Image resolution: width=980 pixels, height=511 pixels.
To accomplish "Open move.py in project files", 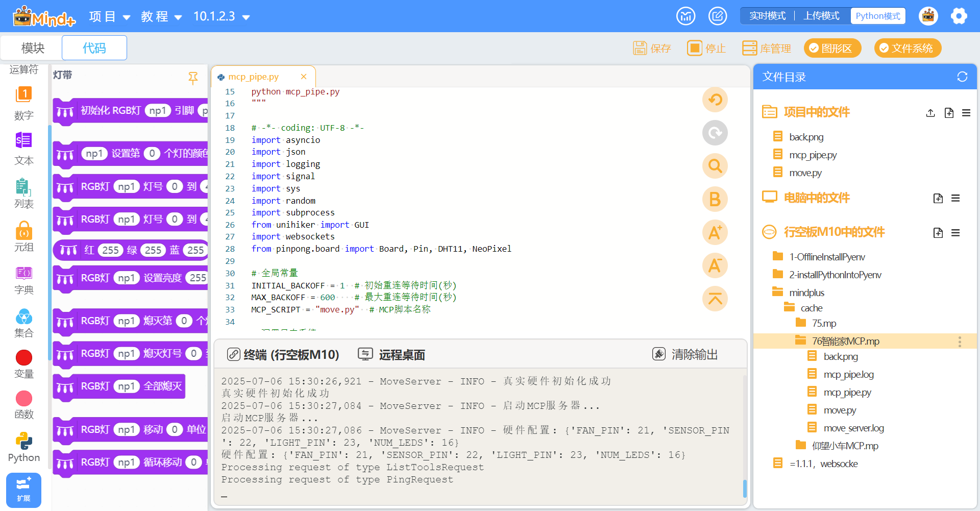I will tap(805, 173).
